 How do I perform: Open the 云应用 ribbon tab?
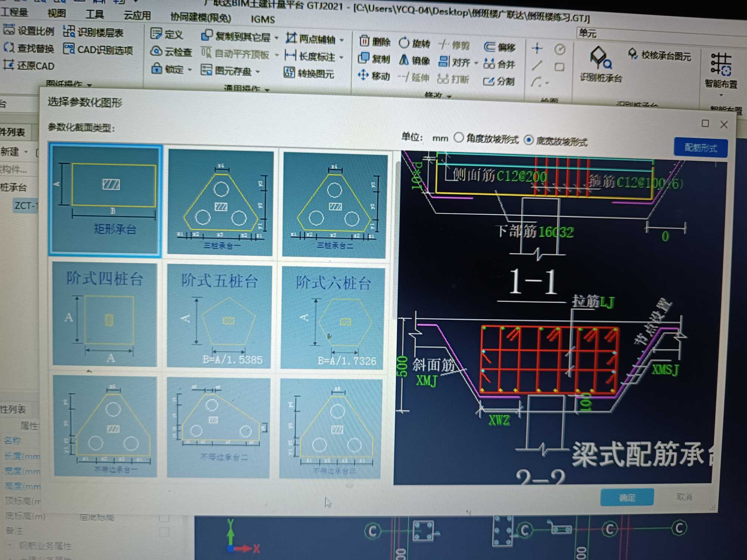[x=137, y=15]
